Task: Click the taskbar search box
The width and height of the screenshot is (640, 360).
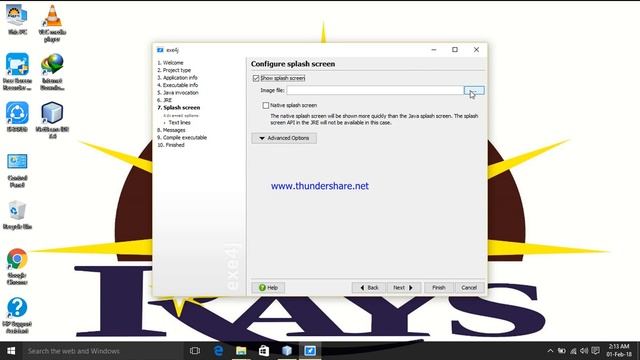Action: (102, 351)
